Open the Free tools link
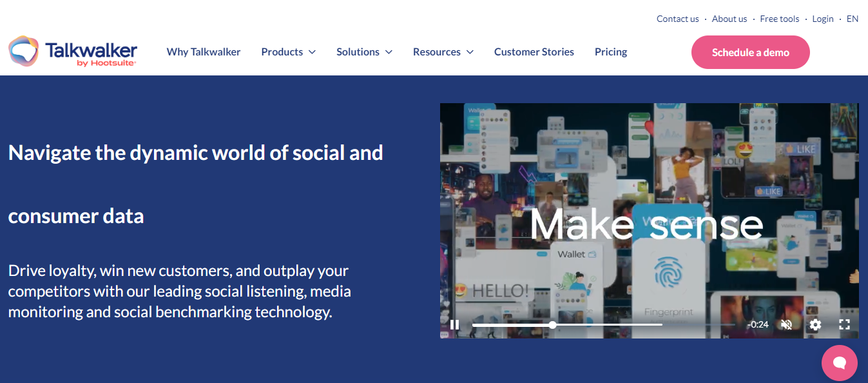Viewport: 868px width, 383px height. pyautogui.click(x=779, y=19)
